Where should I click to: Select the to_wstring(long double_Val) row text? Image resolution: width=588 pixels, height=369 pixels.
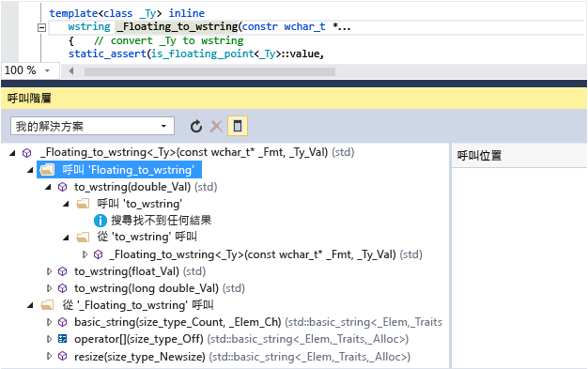pyautogui.click(x=160, y=288)
